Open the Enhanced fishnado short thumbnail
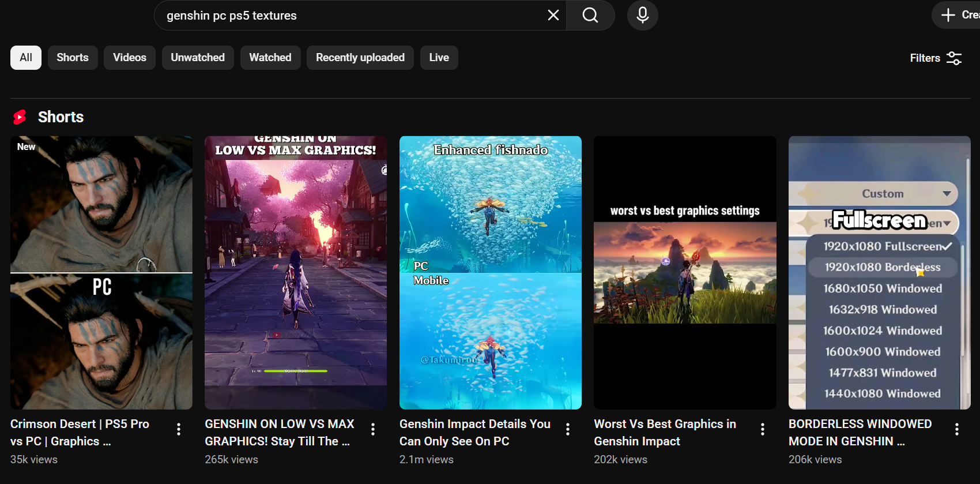The width and height of the screenshot is (980, 484). tap(491, 273)
